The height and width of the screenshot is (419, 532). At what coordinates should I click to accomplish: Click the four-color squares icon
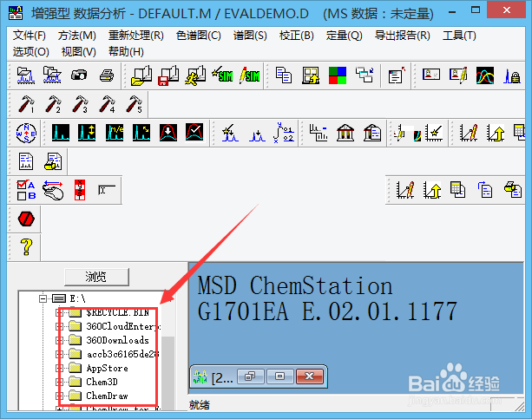point(338,75)
